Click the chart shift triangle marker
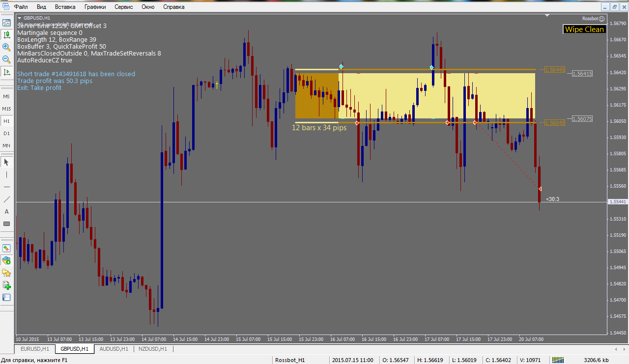This screenshot has width=629, height=364. point(547,16)
